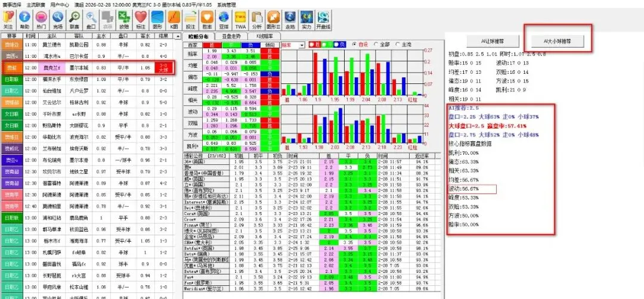Image resolution: width=644 pixels, height=299 pixels.
Task: Click the 标注 heart icon
Action: [141, 20]
